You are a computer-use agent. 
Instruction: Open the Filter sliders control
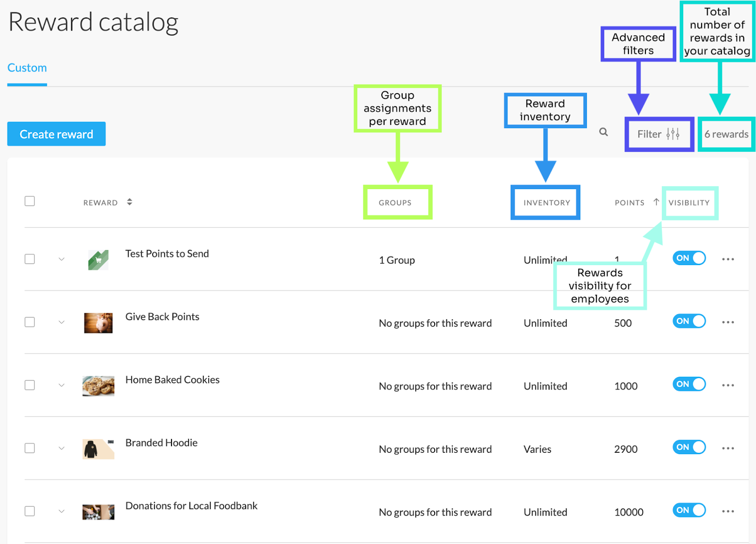659,134
